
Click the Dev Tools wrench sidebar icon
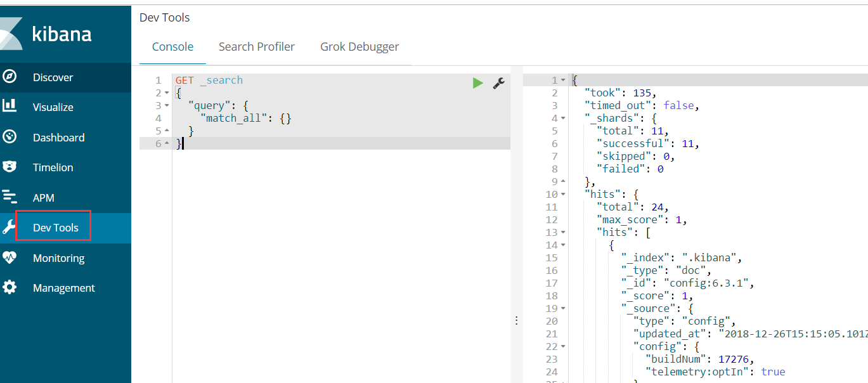(x=8, y=227)
